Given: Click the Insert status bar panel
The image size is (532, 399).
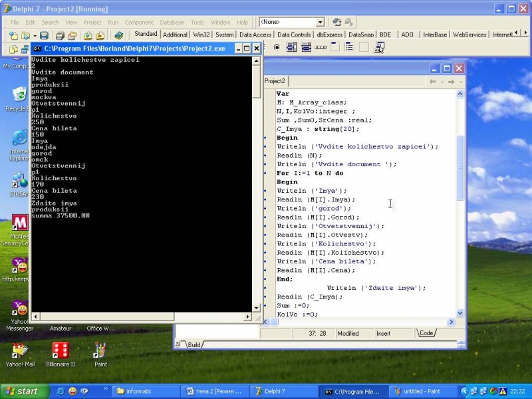Looking at the screenshot, I should click(394, 334).
